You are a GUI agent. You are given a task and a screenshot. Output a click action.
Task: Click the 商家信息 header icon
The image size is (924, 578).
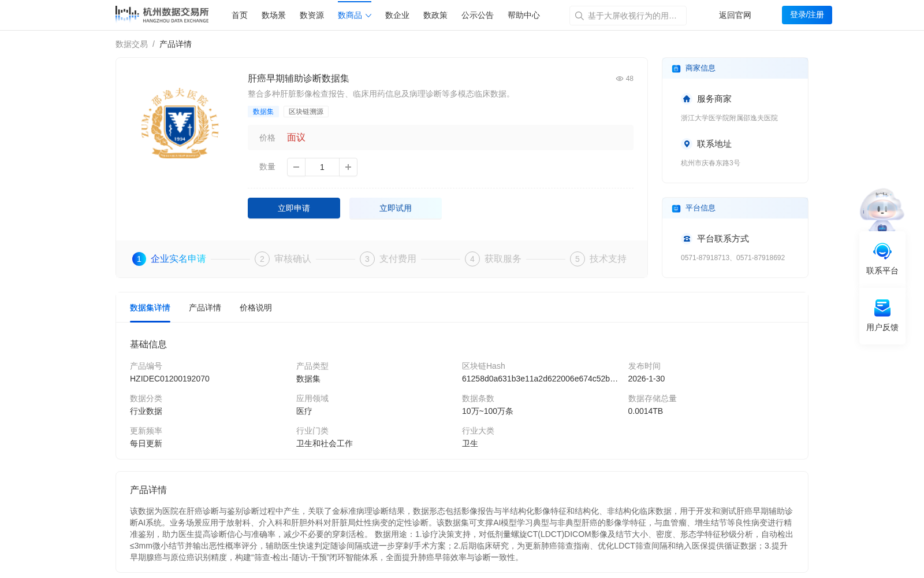[676, 69]
